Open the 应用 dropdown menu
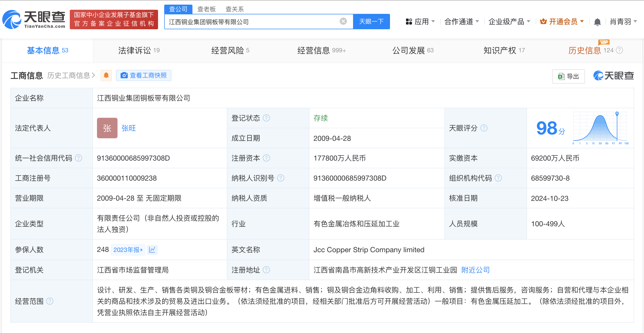 [420, 22]
